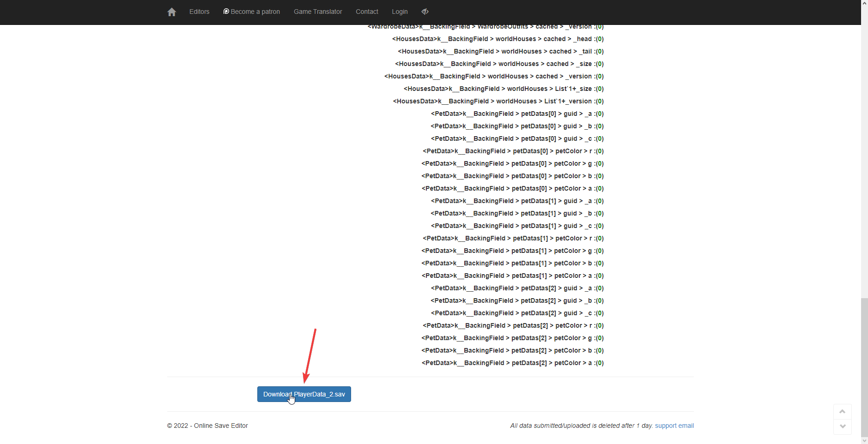Edit petDatas[2] petColor a value
The height and width of the screenshot is (444, 868).
tap(600, 363)
